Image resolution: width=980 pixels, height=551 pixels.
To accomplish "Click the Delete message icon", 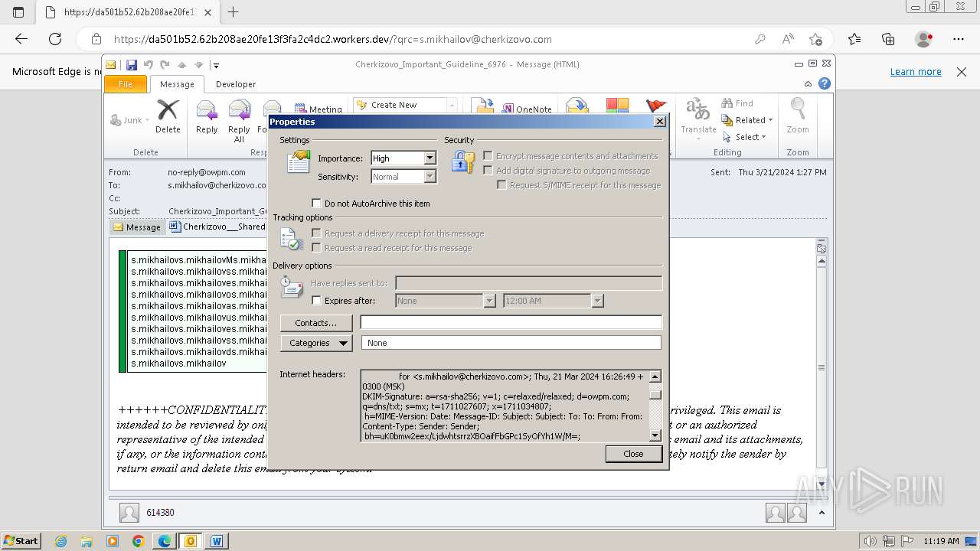I will point(168,116).
